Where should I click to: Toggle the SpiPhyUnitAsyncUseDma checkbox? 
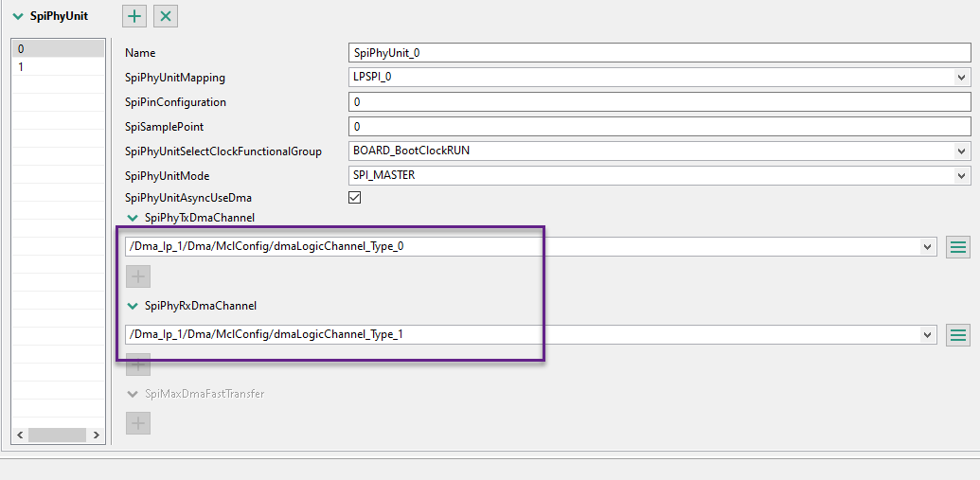coord(355,198)
